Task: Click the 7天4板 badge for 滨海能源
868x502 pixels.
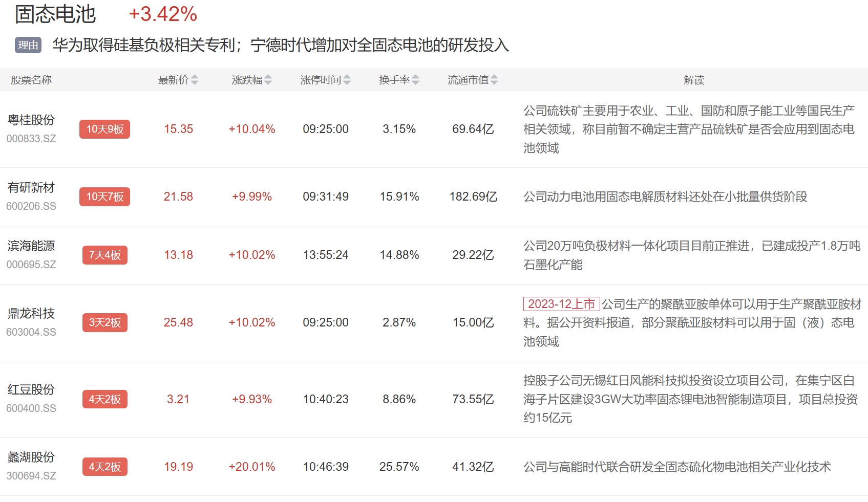Action: pos(104,255)
